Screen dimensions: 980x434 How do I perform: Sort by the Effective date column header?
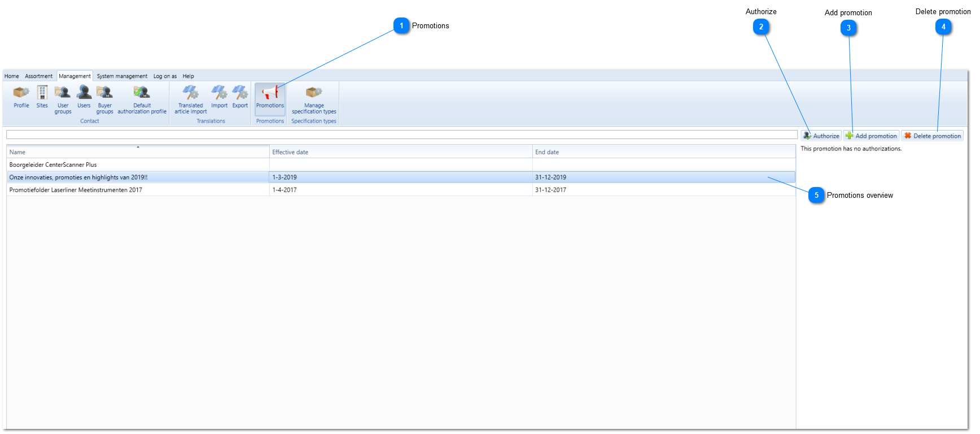(401, 151)
